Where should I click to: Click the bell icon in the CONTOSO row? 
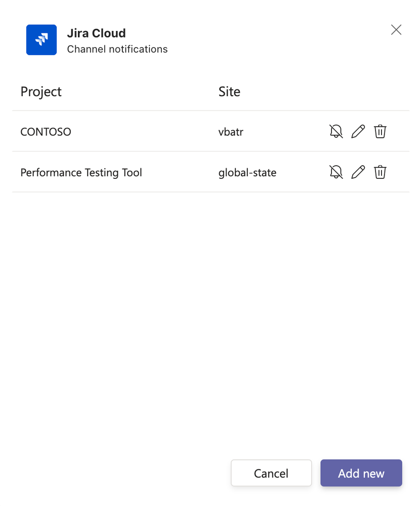point(335,131)
